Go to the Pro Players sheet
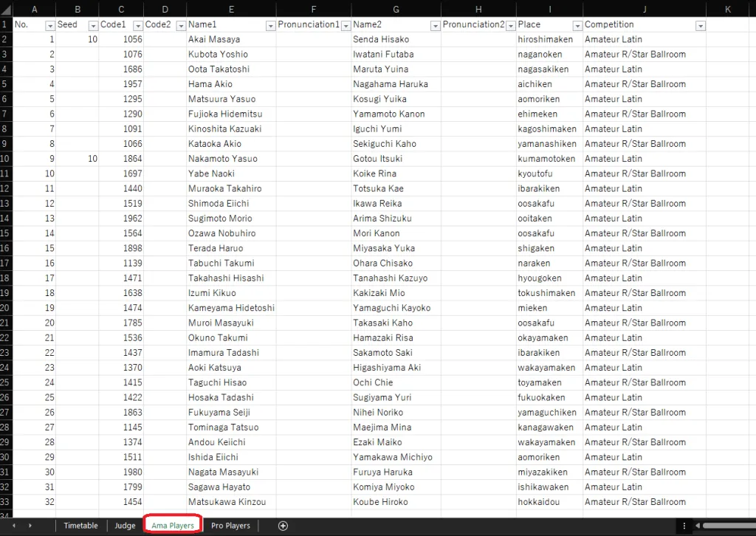The width and height of the screenshot is (756, 536). 230,526
